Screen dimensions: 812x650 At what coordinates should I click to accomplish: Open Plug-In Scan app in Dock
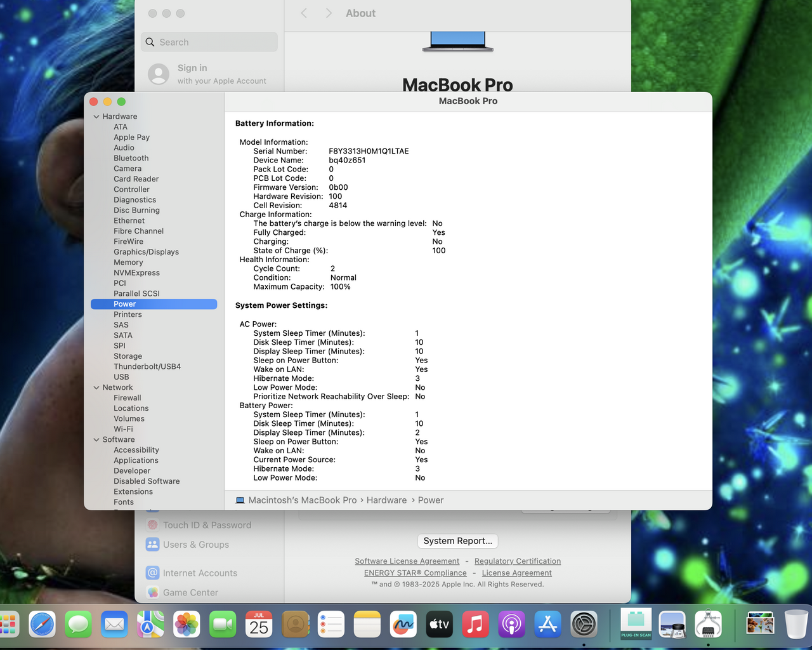[x=636, y=625]
